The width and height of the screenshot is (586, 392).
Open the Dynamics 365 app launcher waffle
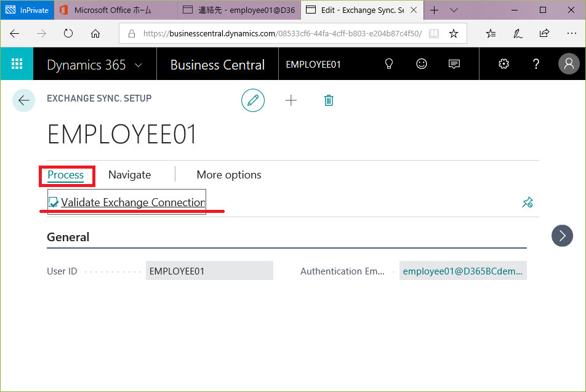(x=17, y=64)
